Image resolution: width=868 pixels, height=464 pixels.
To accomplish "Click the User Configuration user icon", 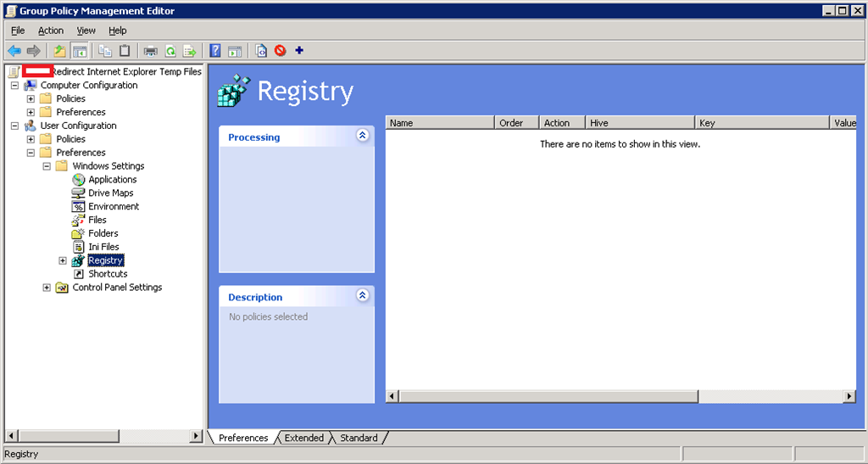I will pyautogui.click(x=30, y=126).
